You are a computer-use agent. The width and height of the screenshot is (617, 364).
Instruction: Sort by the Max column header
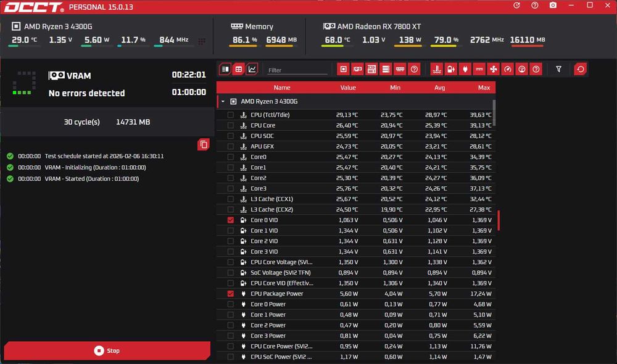pos(484,88)
